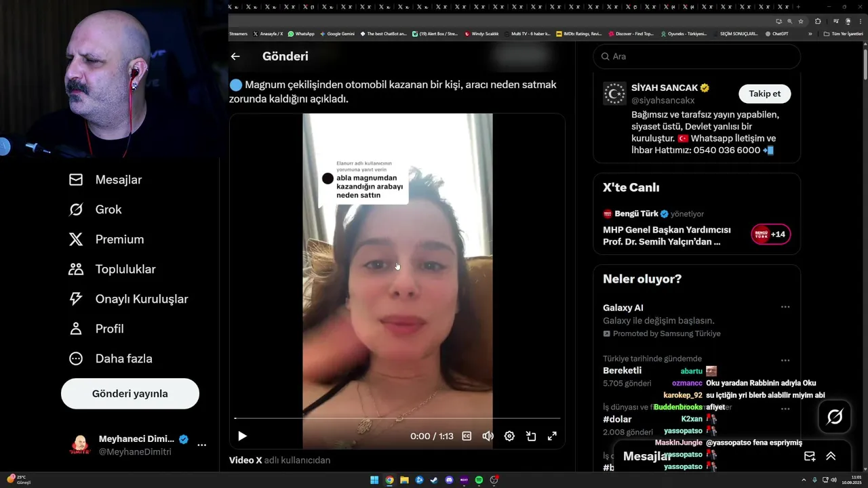The height and width of the screenshot is (488, 868).
Task: Open the taskbar clock showing 11:01
Action: (853, 480)
